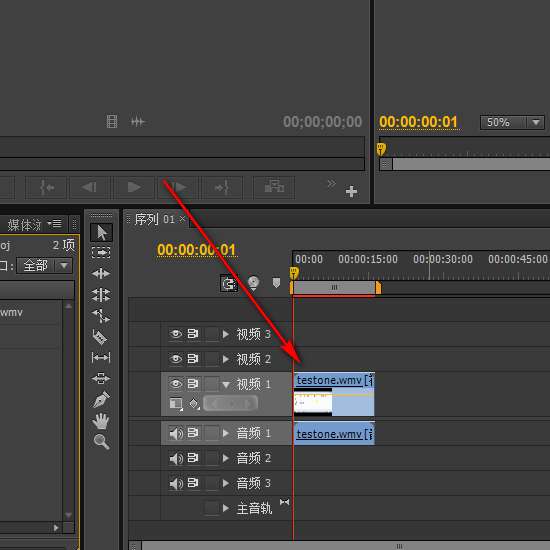Click the Insert edit button

coord(274,187)
